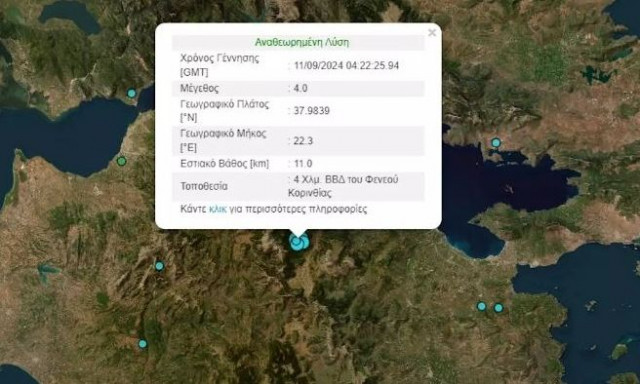Select the magnitude value 4.0
The height and width of the screenshot is (384, 640).
pos(300,89)
